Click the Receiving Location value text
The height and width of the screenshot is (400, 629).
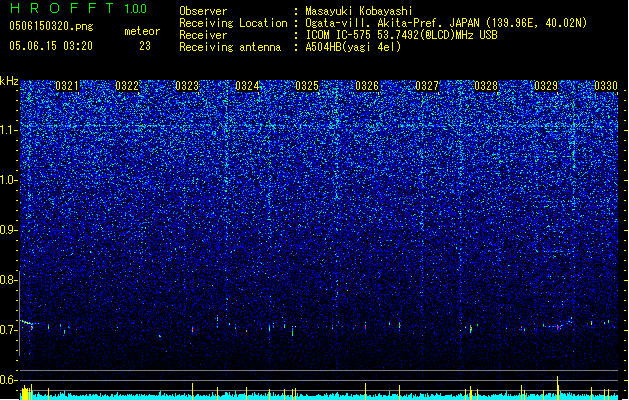pos(446,23)
